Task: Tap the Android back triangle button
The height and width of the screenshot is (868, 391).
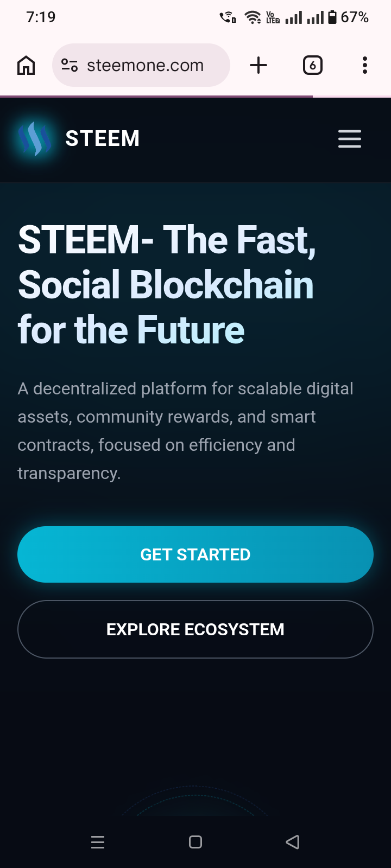Action: (x=293, y=842)
